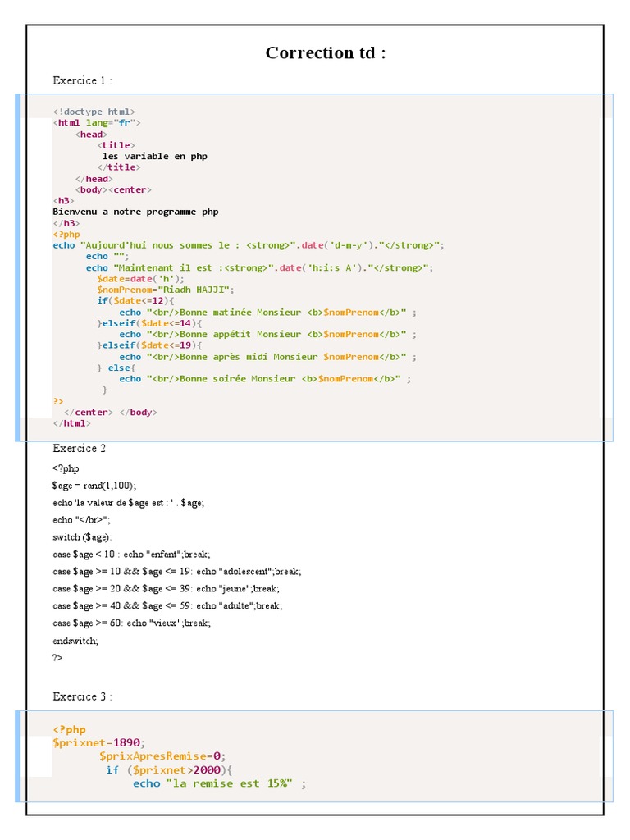Click the "les variable en php" text
Image resolution: width=630 pixels, height=840 pixels.
click(x=154, y=156)
